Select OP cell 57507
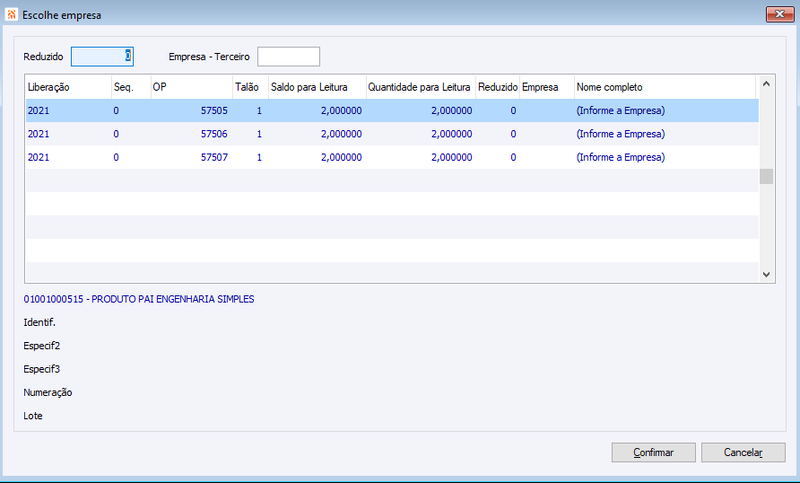This screenshot has height=483, width=800. click(x=214, y=158)
